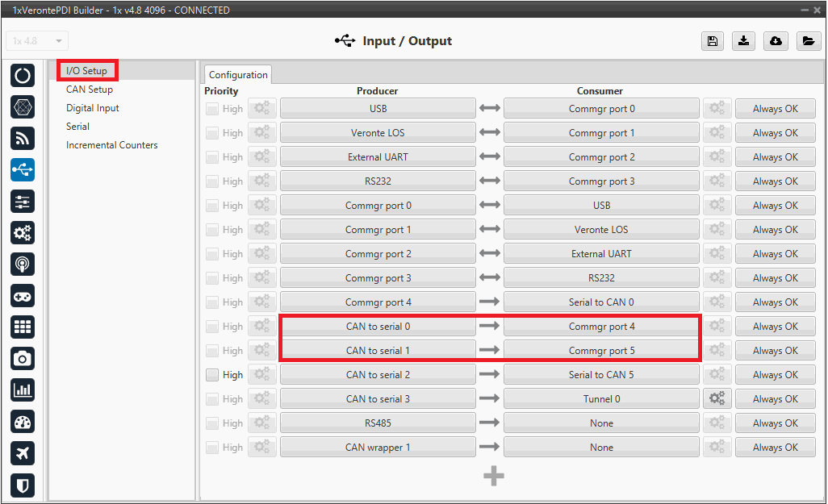
Task: Open the Commgr port 5 consumer selector
Action: [x=601, y=351]
